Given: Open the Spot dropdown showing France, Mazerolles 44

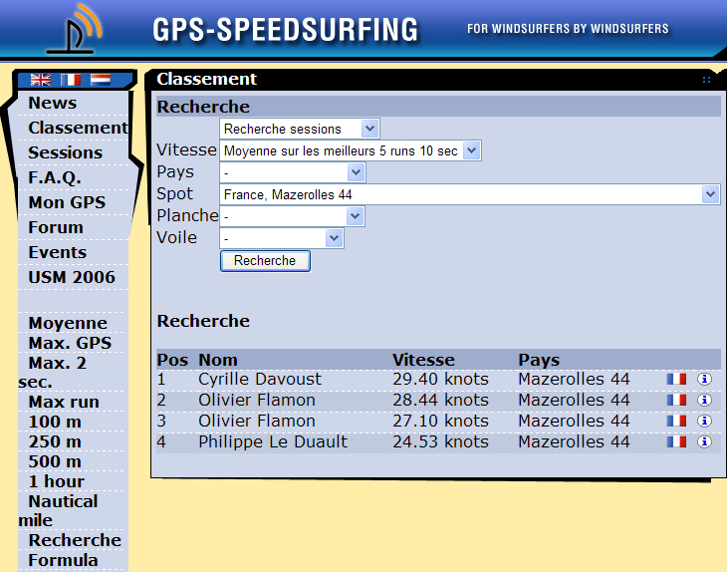Looking at the screenshot, I should (469, 194).
